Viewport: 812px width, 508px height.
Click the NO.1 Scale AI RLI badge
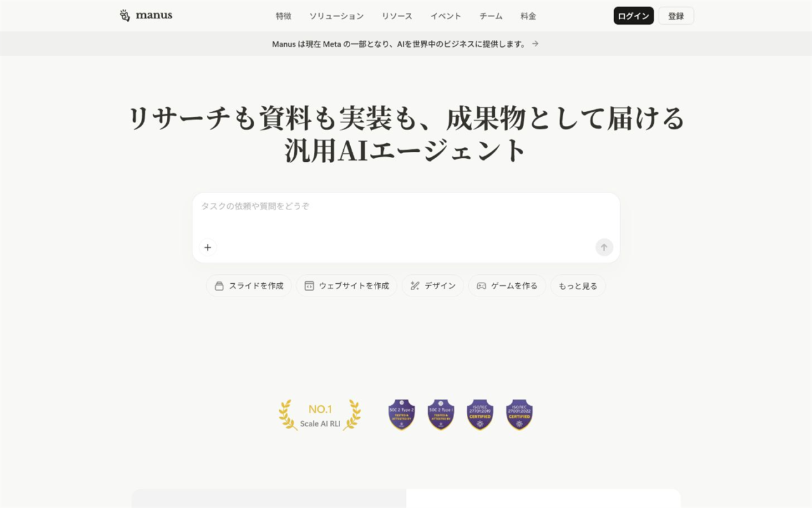320,415
